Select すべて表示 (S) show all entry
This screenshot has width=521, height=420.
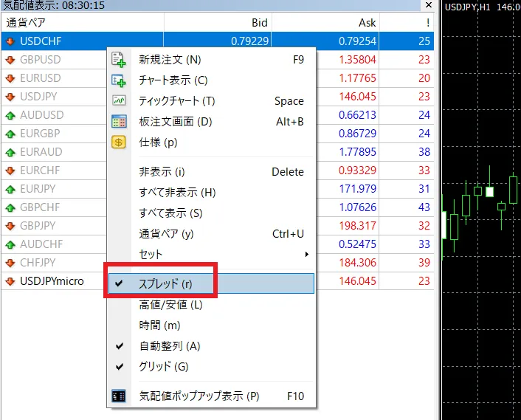click(211, 213)
